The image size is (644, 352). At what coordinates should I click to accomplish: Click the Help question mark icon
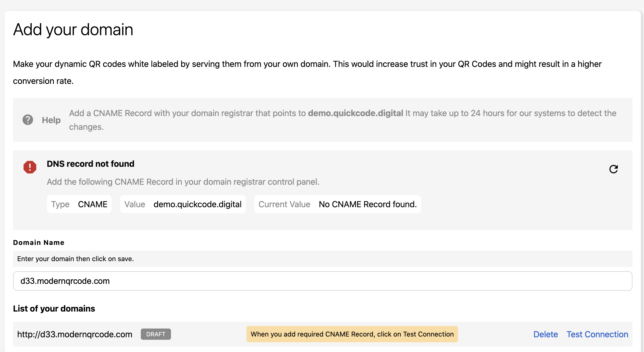28,120
